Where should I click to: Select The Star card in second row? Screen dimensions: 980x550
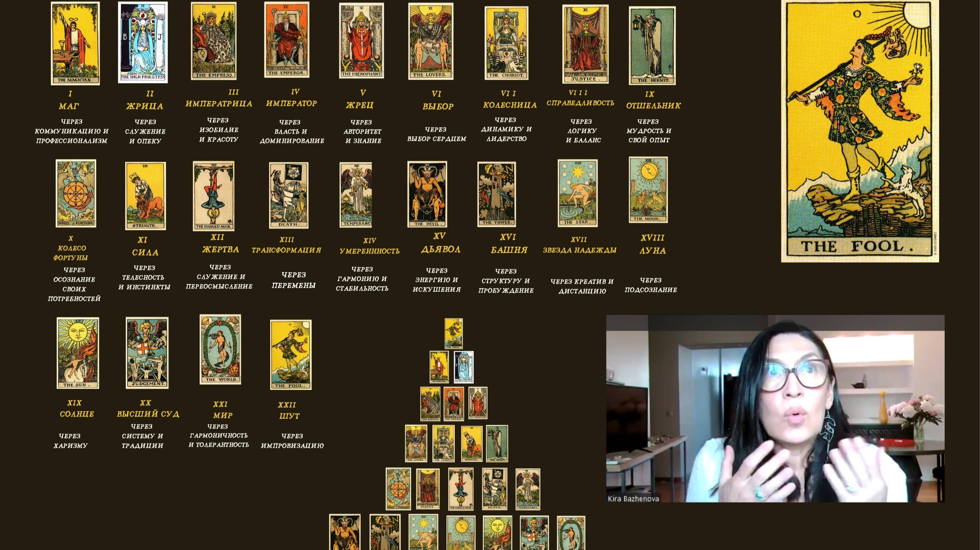pyautogui.click(x=577, y=193)
